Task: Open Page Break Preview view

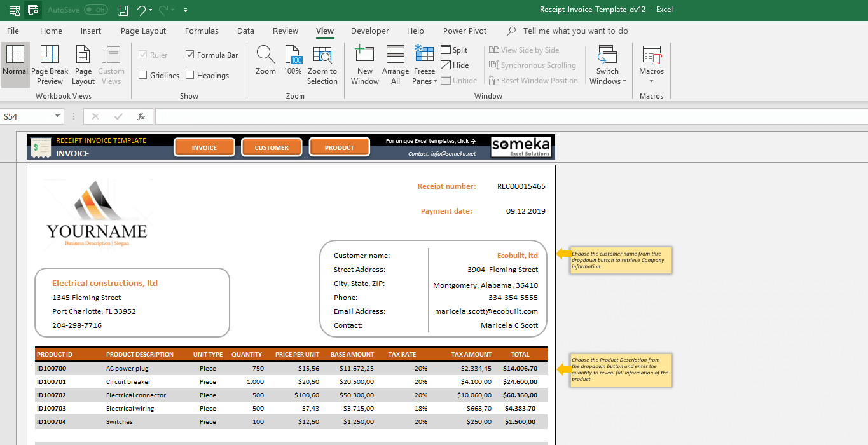Action: [50, 64]
